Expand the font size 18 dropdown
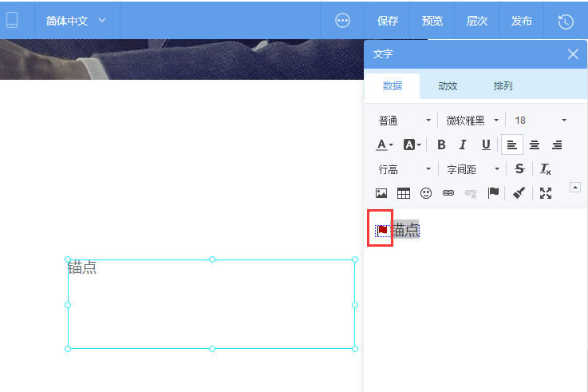The image size is (588, 392). [x=540, y=121]
